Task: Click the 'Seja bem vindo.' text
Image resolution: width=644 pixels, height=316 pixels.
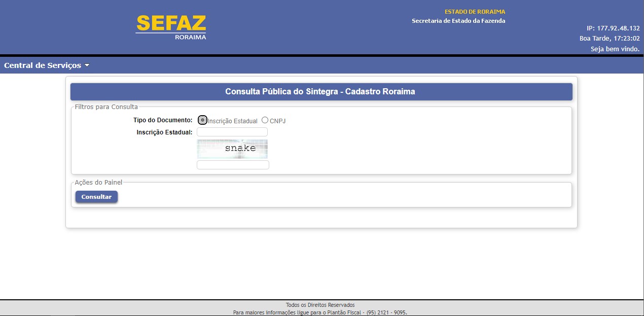Action: [615, 49]
